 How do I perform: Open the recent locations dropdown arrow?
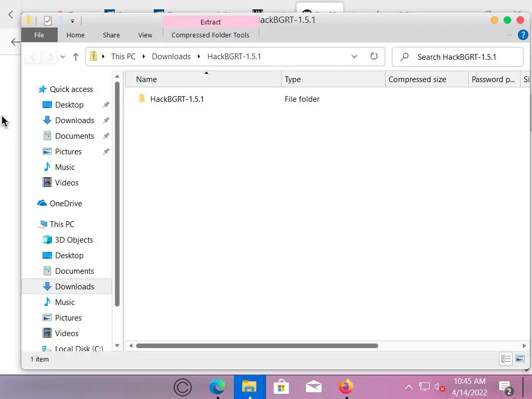(x=63, y=57)
